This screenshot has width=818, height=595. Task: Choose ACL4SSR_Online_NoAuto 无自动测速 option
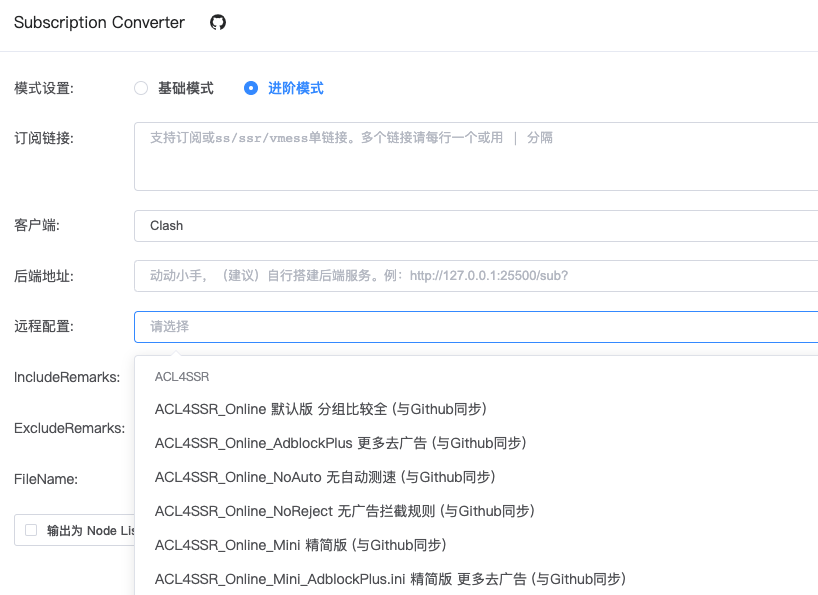pos(476,477)
